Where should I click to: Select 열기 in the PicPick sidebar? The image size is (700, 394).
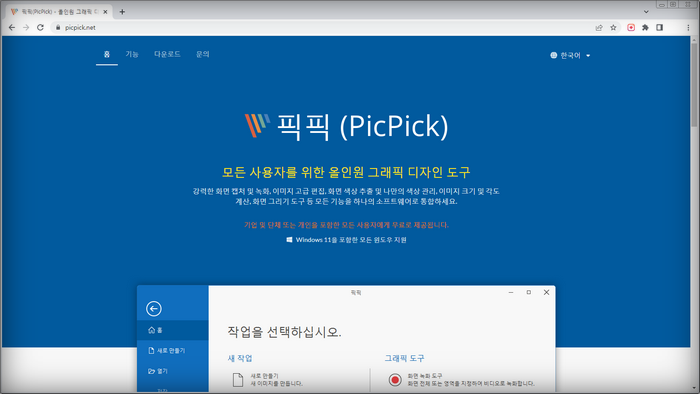pyautogui.click(x=173, y=371)
